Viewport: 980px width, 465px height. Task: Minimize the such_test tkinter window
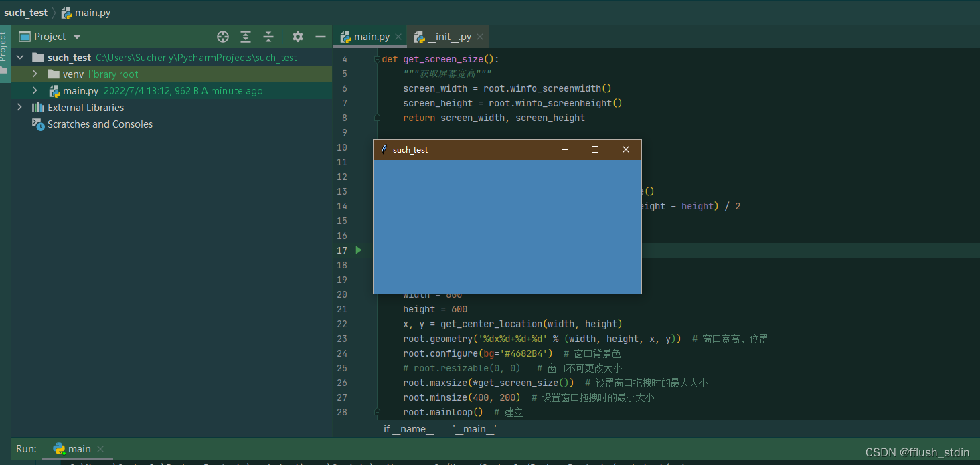(x=565, y=150)
